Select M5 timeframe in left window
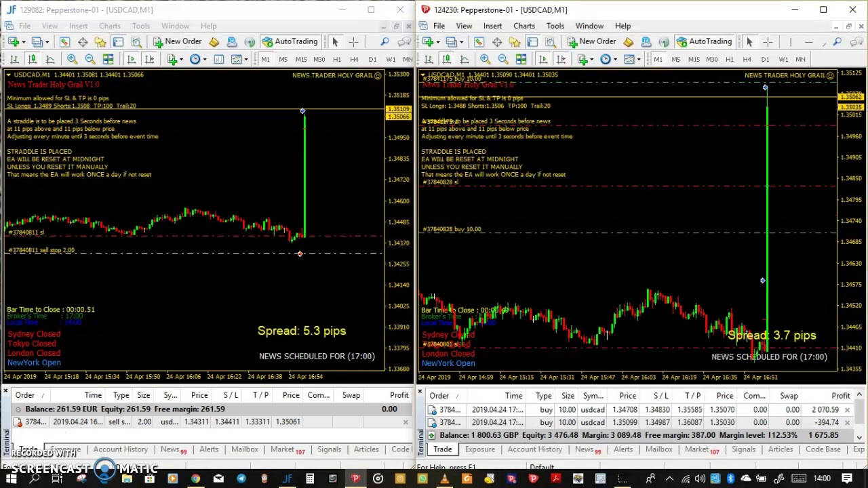The image size is (868, 488). 283,60
